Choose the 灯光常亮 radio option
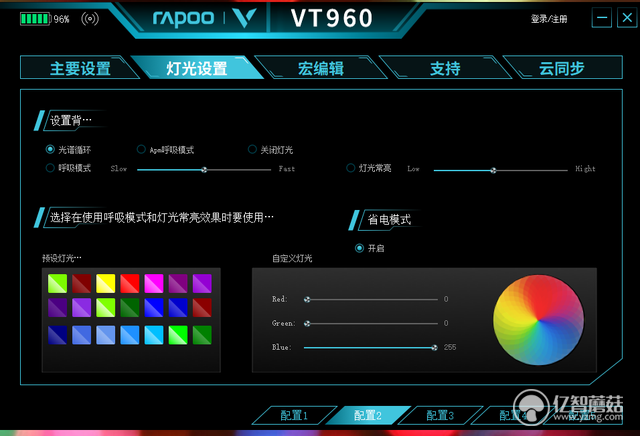This screenshot has height=436, width=640. pos(350,168)
